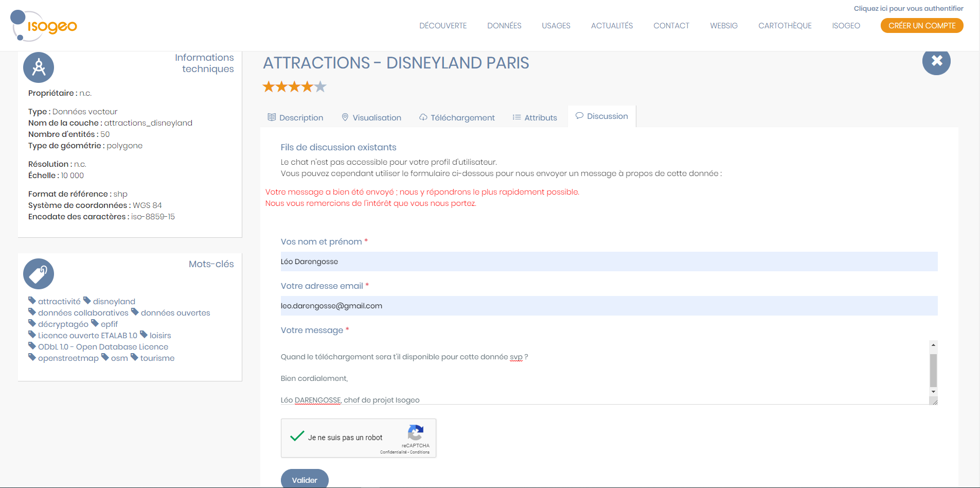Viewport: 980px width, 488px height.
Task: Click the message scrollbar up arrow
Action: point(933,344)
